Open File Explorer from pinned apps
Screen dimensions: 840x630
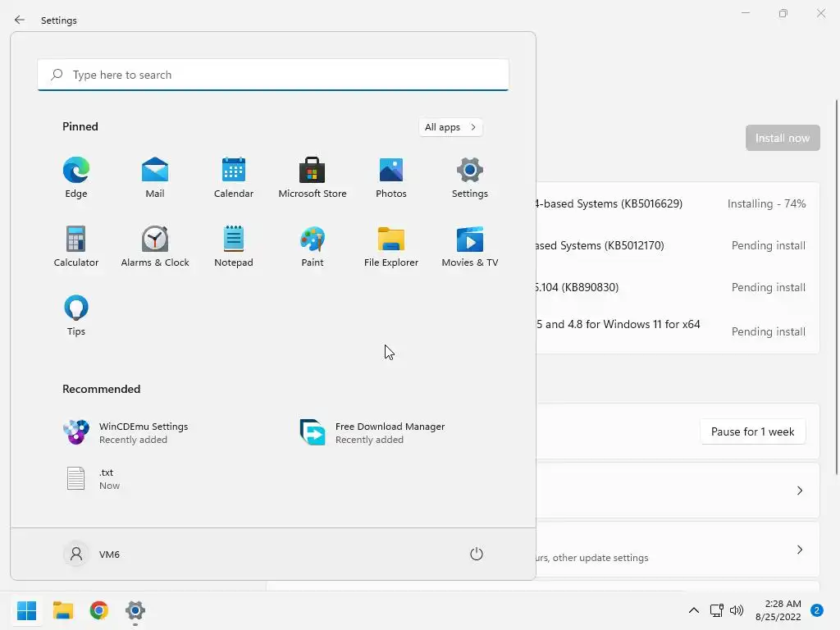coord(391,246)
